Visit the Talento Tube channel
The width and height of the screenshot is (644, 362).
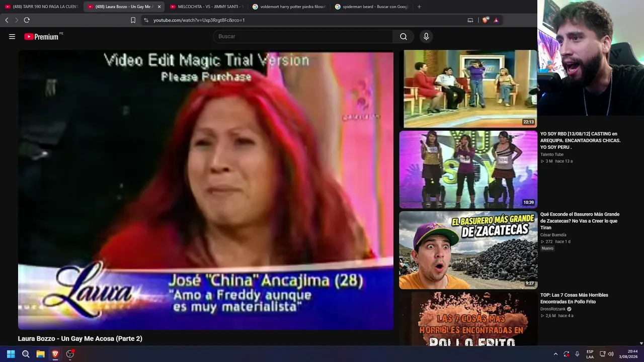(x=552, y=154)
